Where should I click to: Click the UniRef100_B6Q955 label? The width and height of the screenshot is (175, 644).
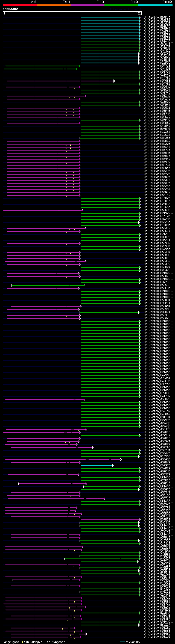pos(157,249)
